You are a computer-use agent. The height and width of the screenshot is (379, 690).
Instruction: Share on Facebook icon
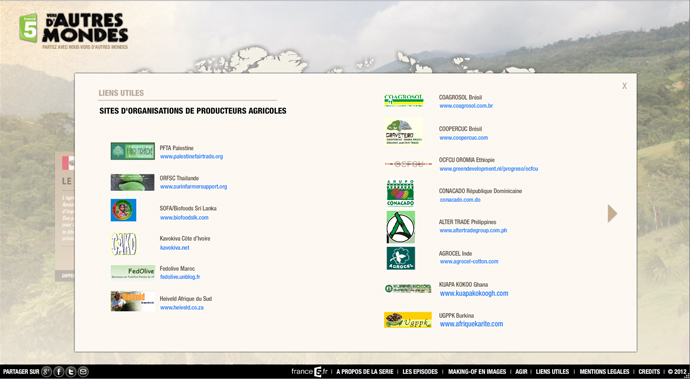click(59, 372)
